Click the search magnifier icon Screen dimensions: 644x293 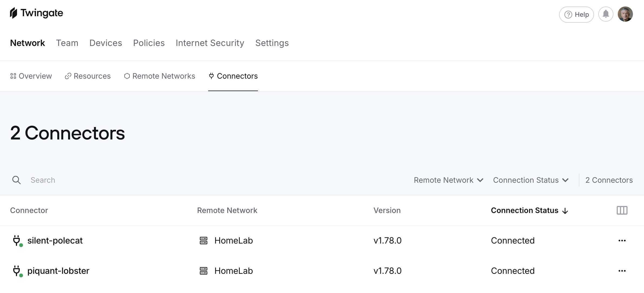click(16, 180)
